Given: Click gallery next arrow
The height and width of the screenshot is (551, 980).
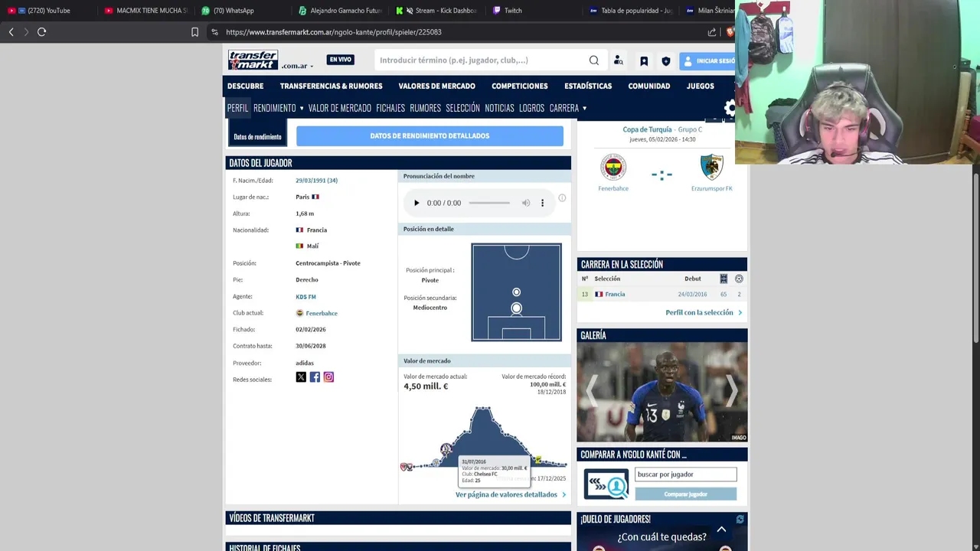Looking at the screenshot, I should (x=732, y=391).
